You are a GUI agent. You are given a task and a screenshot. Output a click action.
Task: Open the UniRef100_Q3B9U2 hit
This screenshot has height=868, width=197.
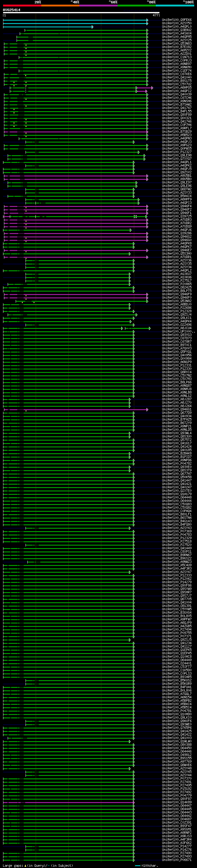[x=176, y=30]
